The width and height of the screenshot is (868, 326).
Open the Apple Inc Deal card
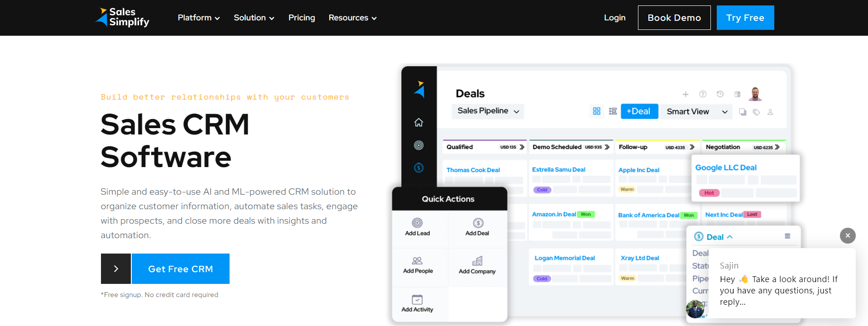click(639, 170)
